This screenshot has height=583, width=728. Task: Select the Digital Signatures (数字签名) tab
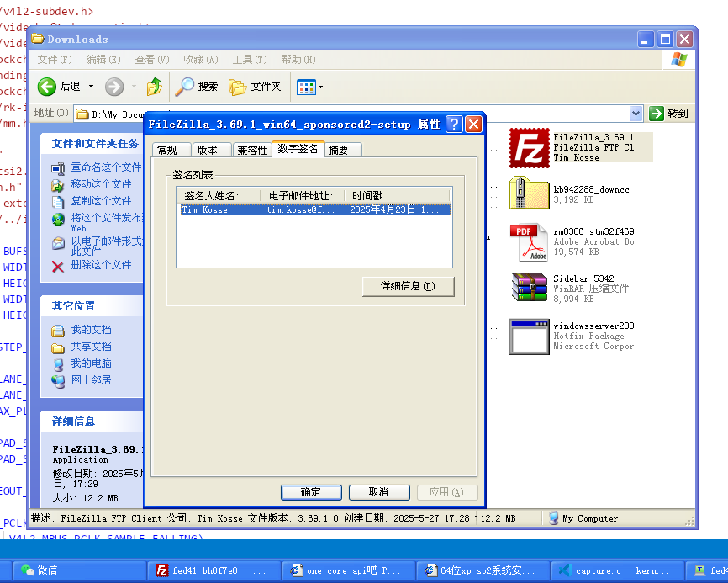(x=298, y=149)
